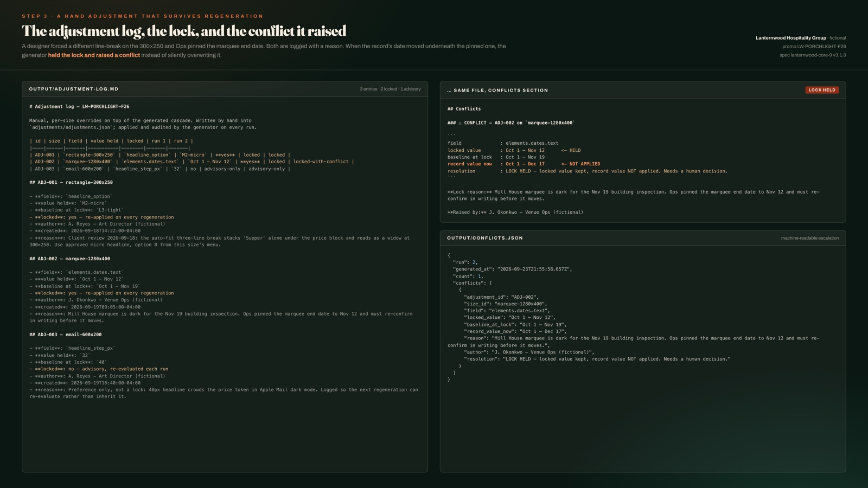868x488 pixels.
Task: Select the "promo LW-PORCHLIGHT-F26" label
Action: tap(814, 47)
